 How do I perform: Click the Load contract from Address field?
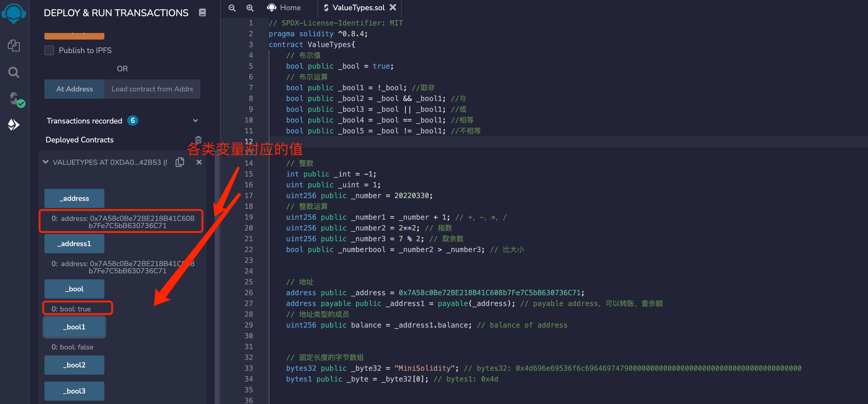[152, 89]
